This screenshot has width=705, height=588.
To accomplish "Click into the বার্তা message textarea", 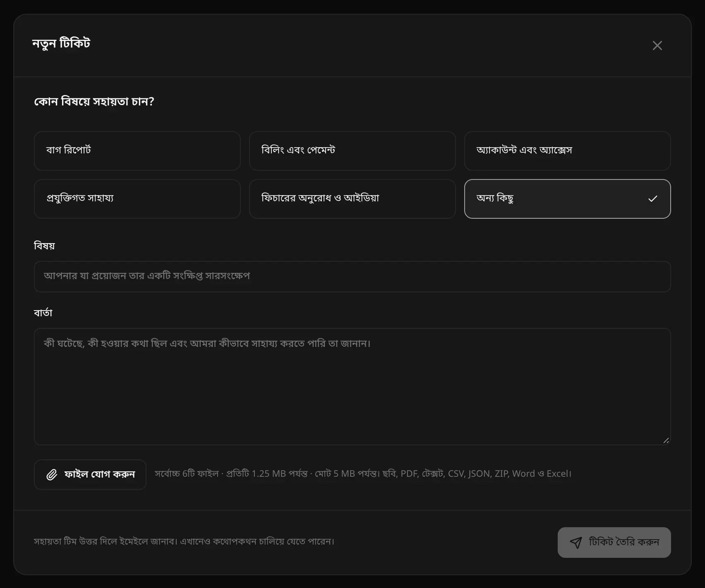I will point(352,387).
